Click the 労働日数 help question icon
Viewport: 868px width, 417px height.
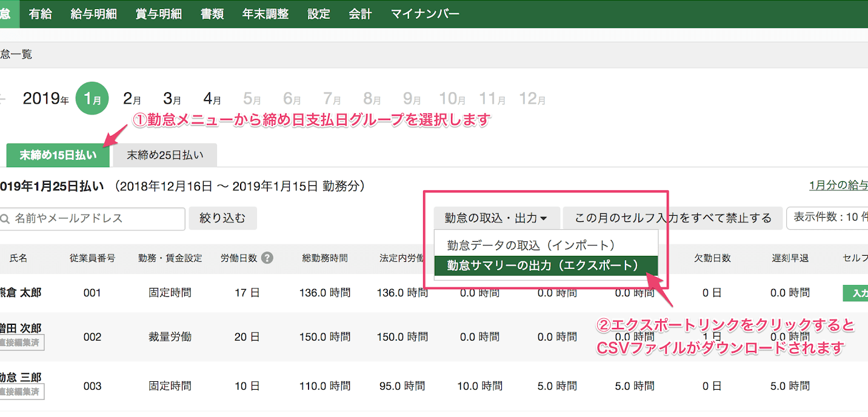click(267, 258)
